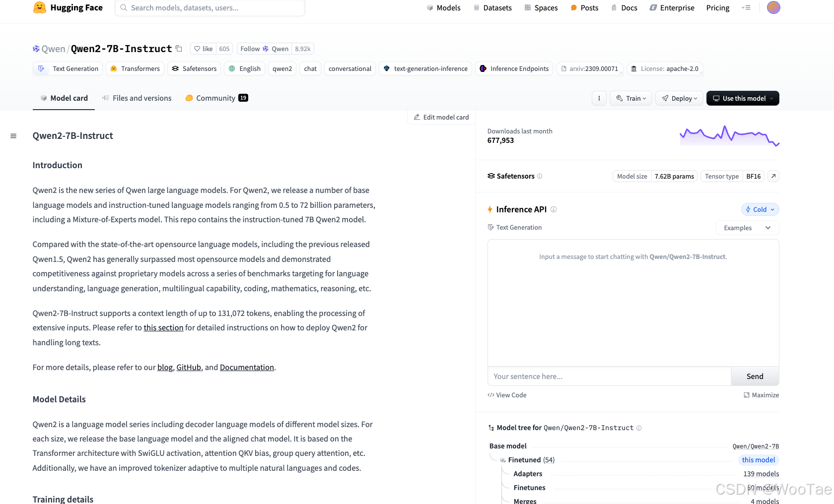Open the Qwen/Qwen2-7B base model link
834x504 pixels.
756,446
